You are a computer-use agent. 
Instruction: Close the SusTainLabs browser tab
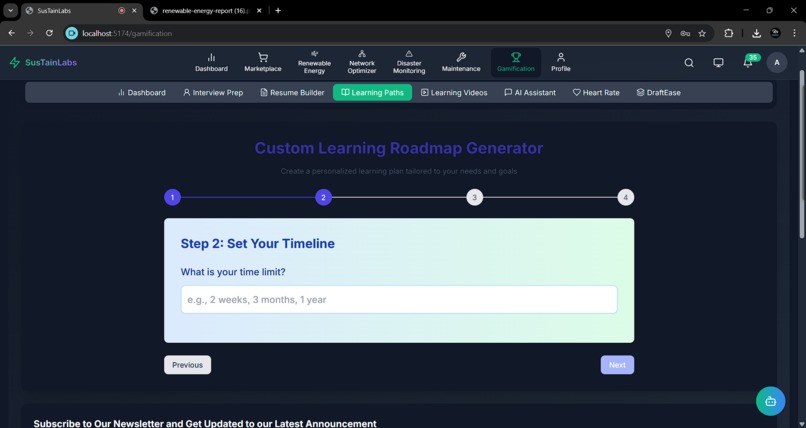point(134,10)
